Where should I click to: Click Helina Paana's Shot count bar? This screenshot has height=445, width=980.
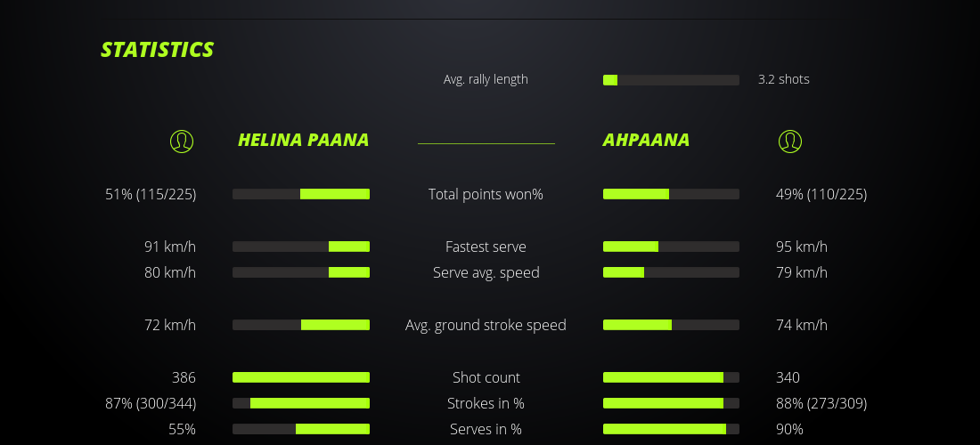click(x=301, y=377)
